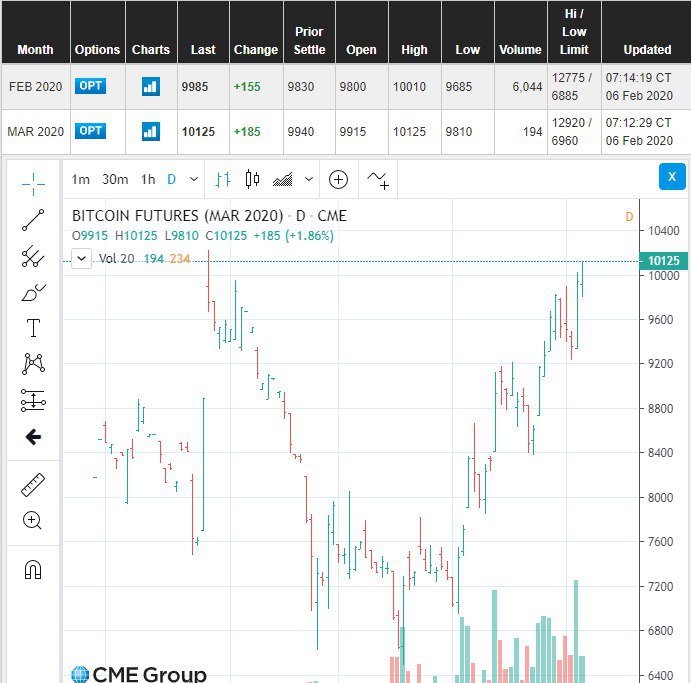Choose the pitchfork drawing tool
This screenshot has width=691, height=683.
(x=33, y=257)
